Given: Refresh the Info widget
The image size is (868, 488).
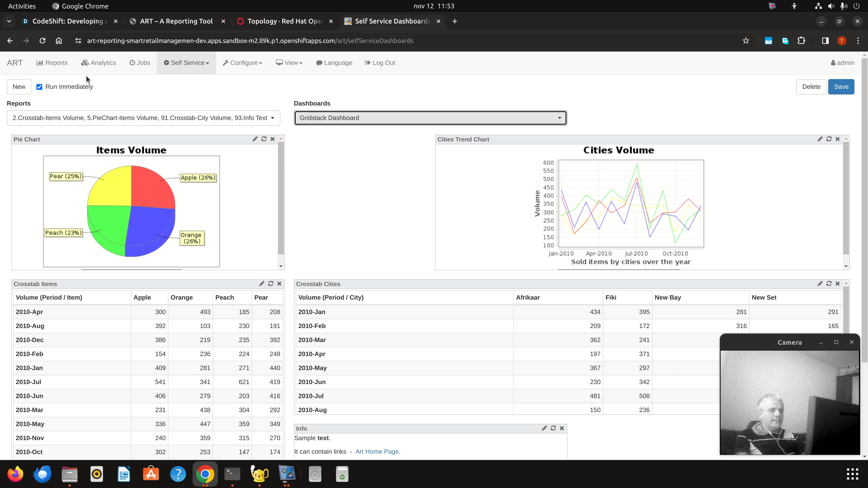Looking at the screenshot, I should pyautogui.click(x=553, y=428).
